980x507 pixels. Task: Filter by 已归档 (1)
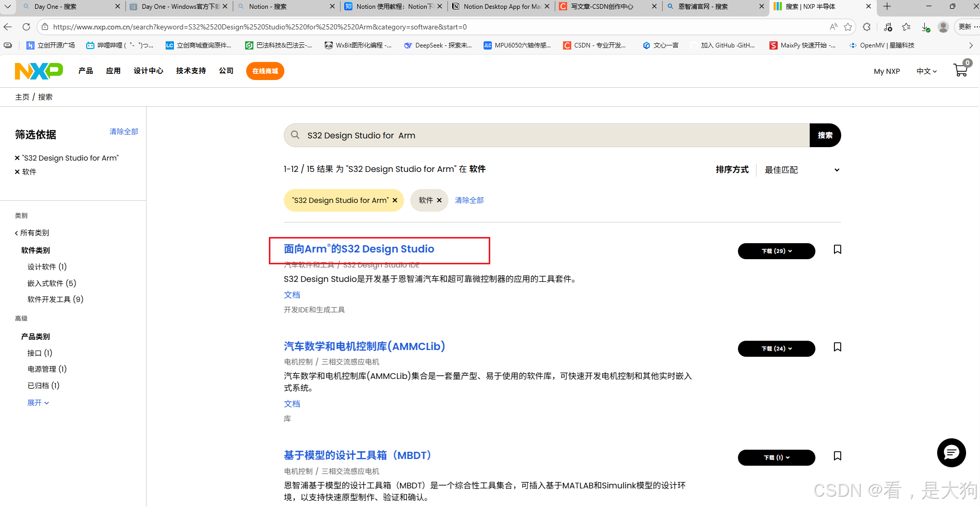(x=43, y=386)
